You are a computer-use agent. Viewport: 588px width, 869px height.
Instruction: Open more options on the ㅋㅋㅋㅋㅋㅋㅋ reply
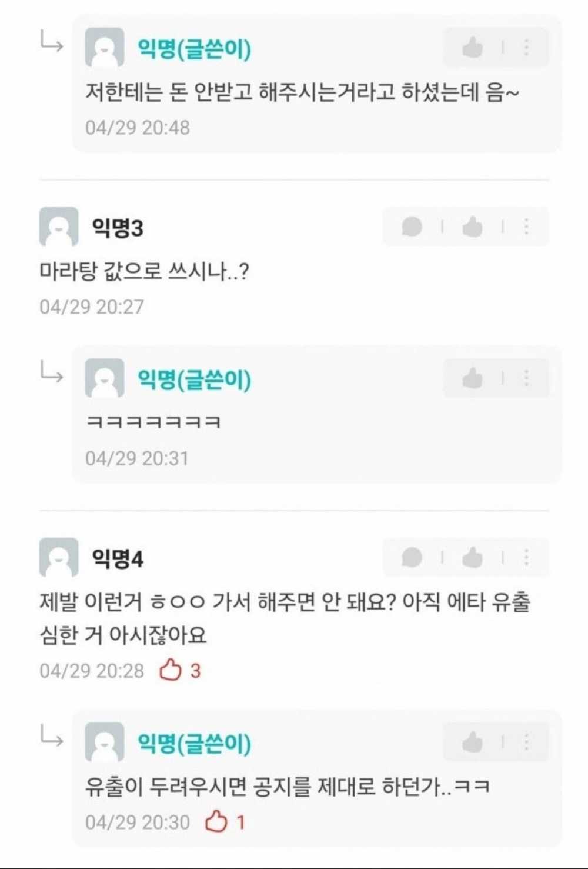pyautogui.click(x=526, y=378)
